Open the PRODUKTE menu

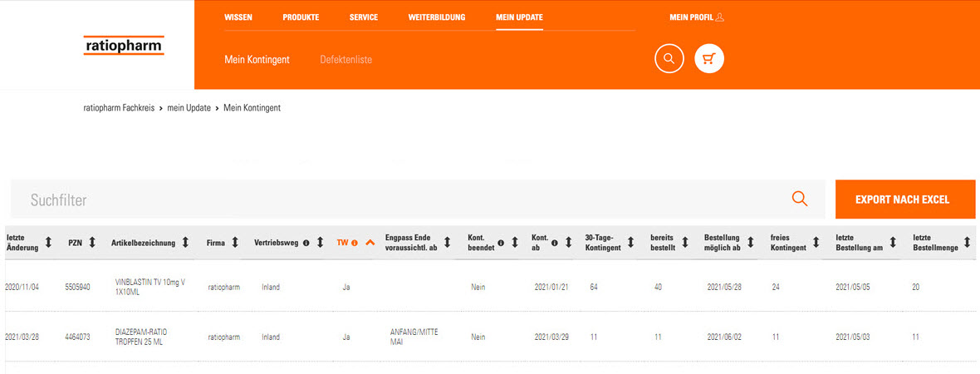pos(301,17)
